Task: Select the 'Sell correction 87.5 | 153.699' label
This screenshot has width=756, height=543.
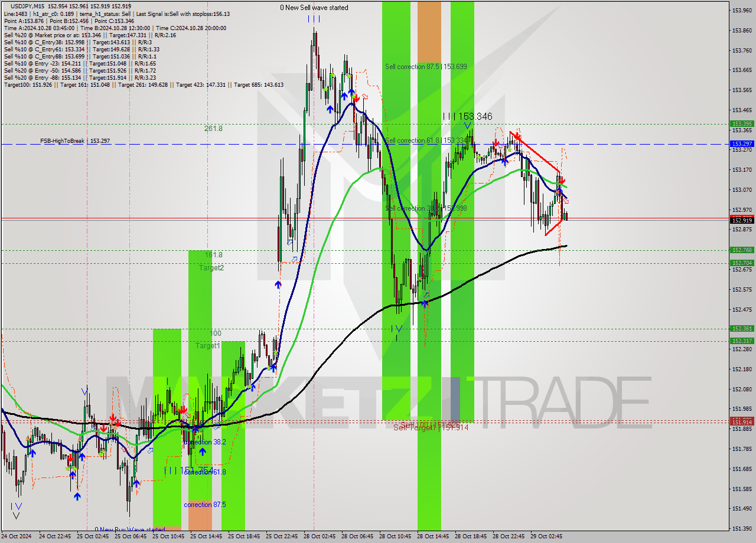Action: pos(426,67)
